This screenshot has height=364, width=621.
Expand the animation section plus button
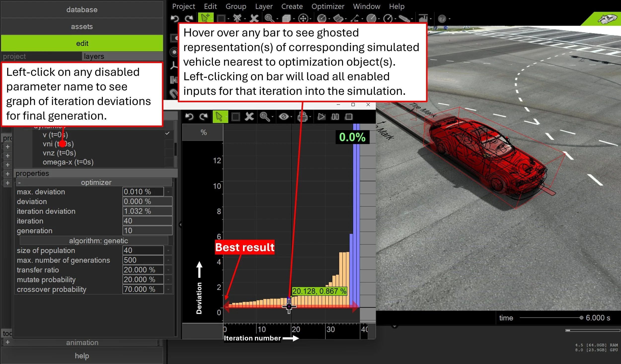[8, 342]
